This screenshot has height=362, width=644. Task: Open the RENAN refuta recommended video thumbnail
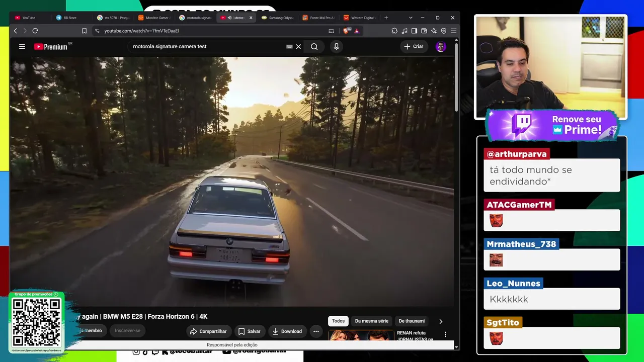pos(361,335)
